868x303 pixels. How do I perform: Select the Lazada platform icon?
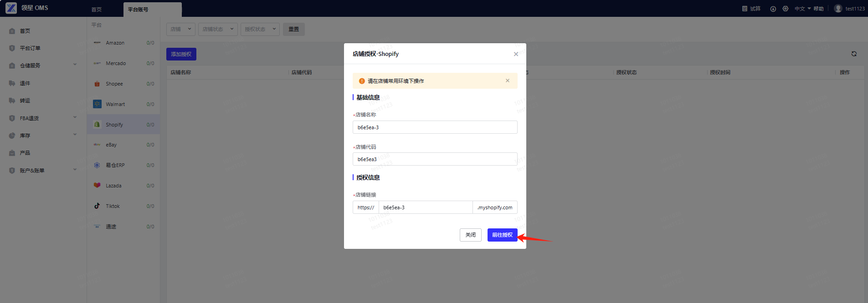(97, 186)
